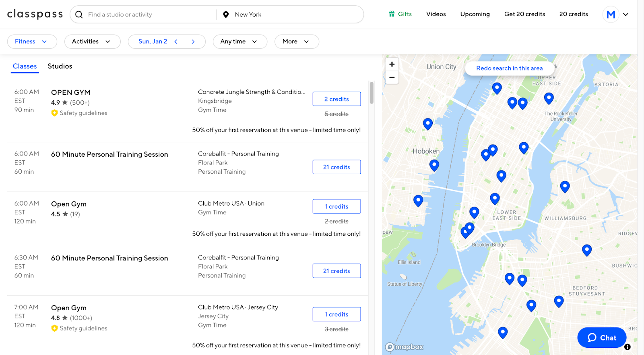Zoom in on the map

(392, 64)
